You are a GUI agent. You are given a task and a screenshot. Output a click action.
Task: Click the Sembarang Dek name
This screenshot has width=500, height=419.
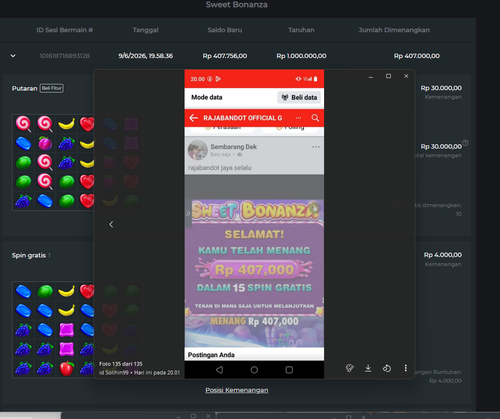(234, 147)
